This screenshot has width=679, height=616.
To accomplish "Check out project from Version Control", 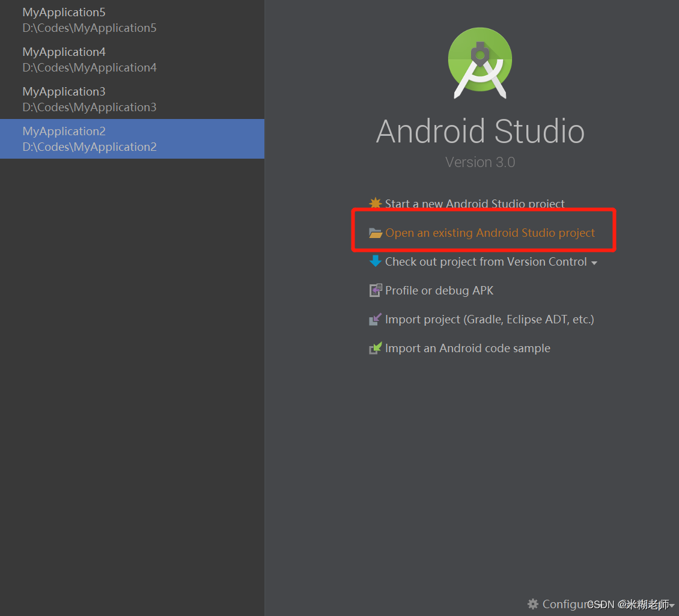I will (486, 261).
